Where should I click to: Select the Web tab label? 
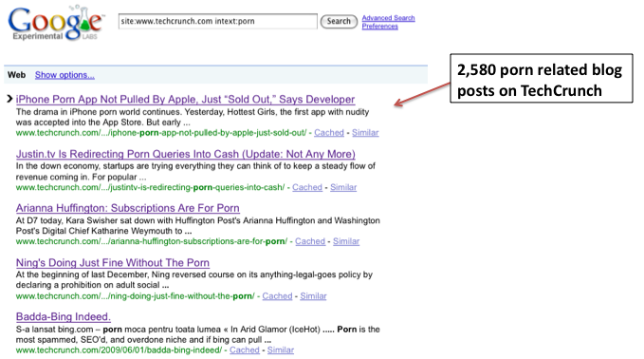click(16, 75)
